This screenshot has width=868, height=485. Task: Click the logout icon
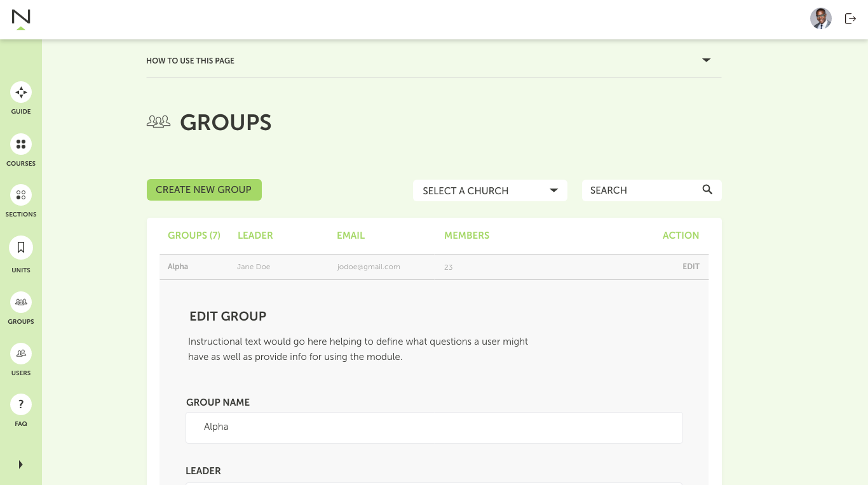click(x=850, y=19)
